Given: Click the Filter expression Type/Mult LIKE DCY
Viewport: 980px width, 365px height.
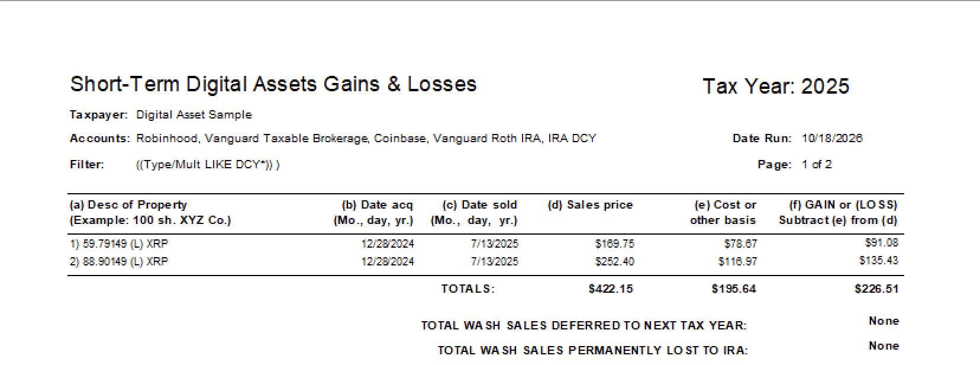Looking at the screenshot, I should (x=208, y=165).
